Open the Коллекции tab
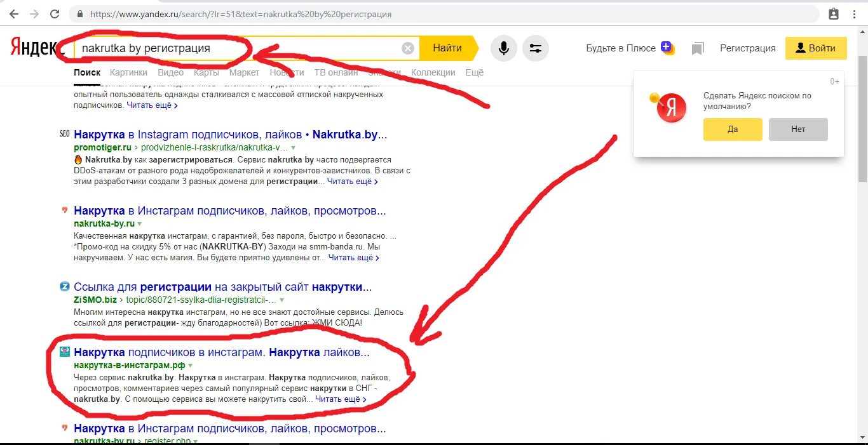The image size is (868, 445). click(x=433, y=72)
